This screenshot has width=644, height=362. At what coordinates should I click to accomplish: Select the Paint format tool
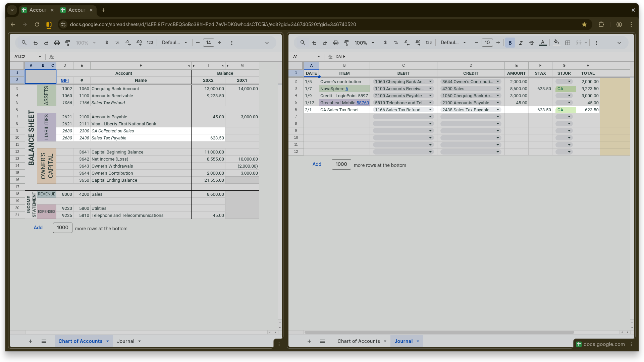coord(67,43)
